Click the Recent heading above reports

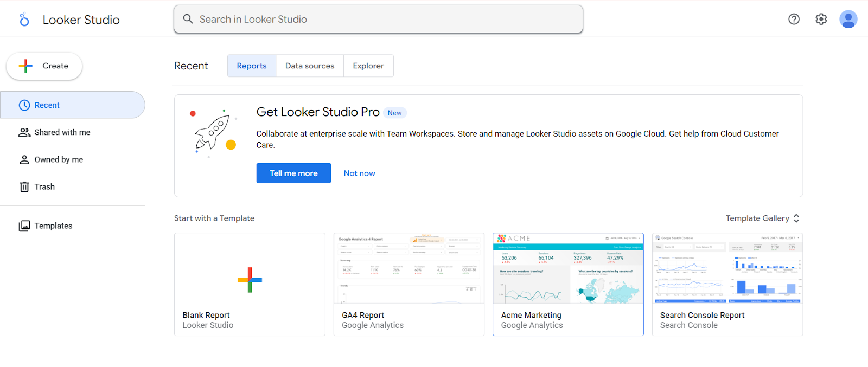[191, 66]
